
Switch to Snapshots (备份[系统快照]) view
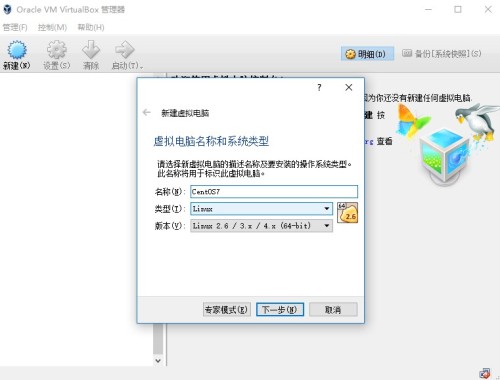tap(442, 53)
